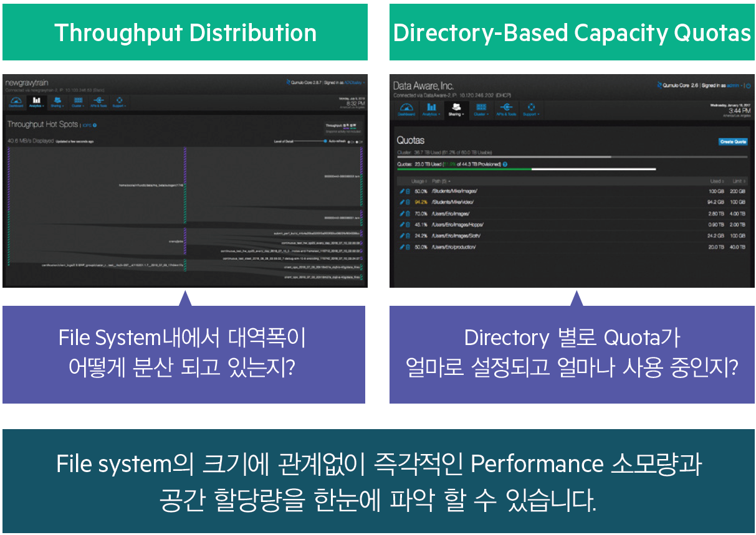Click the power icon next to admin
The image size is (756, 535).
point(749,85)
